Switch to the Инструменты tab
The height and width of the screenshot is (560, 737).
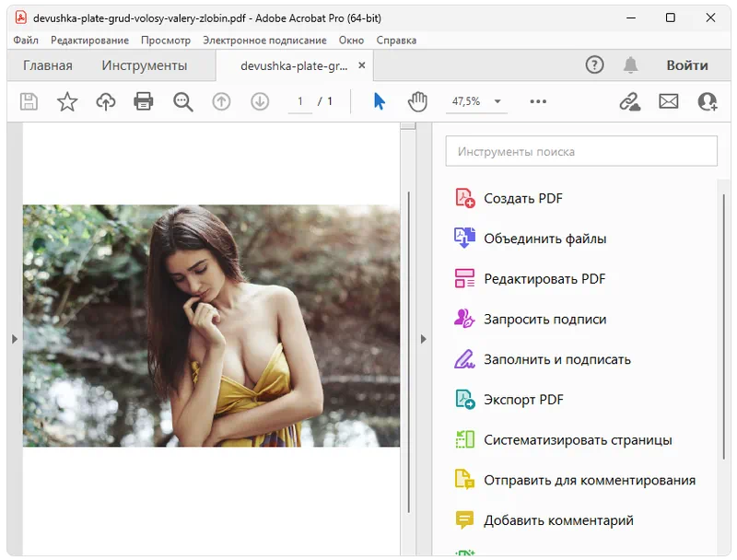[x=145, y=65]
